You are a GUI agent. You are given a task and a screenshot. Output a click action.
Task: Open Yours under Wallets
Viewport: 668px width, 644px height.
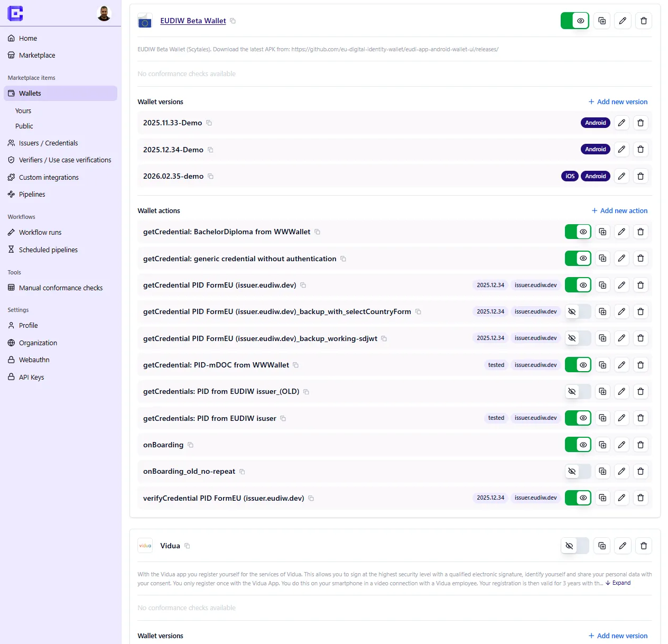pyautogui.click(x=23, y=111)
